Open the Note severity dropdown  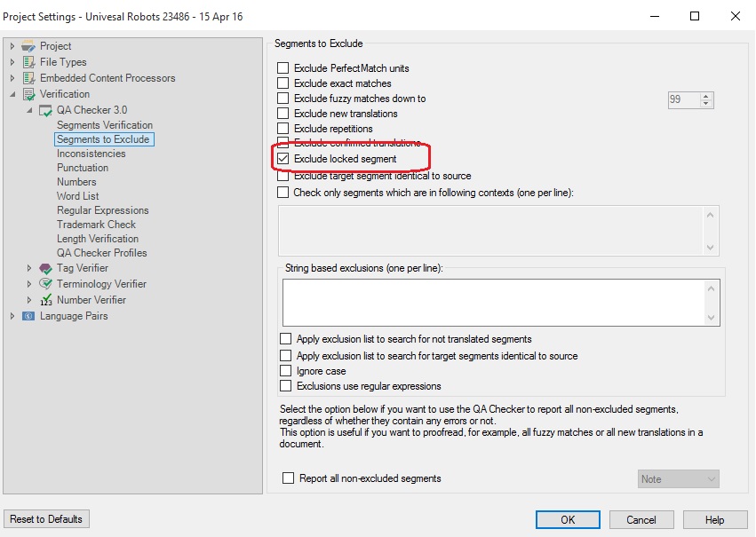[679, 479]
